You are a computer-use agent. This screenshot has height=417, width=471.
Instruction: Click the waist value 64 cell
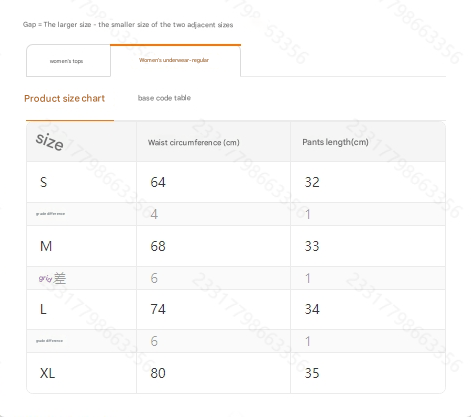tap(213, 182)
